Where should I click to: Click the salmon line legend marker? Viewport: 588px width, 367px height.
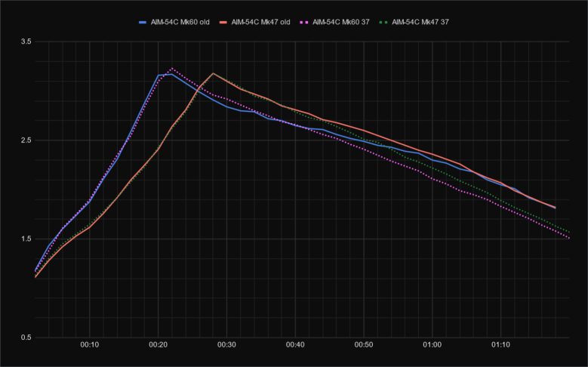(223, 23)
